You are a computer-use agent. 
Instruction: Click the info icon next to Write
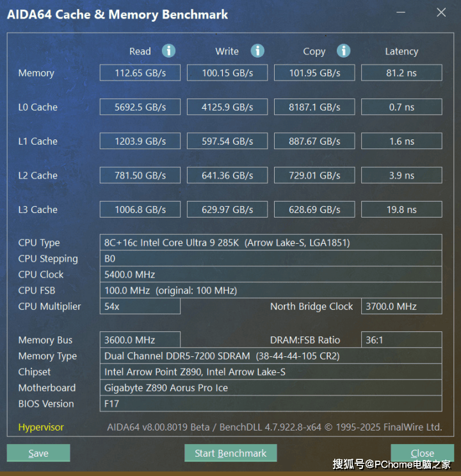tap(257, 51)
